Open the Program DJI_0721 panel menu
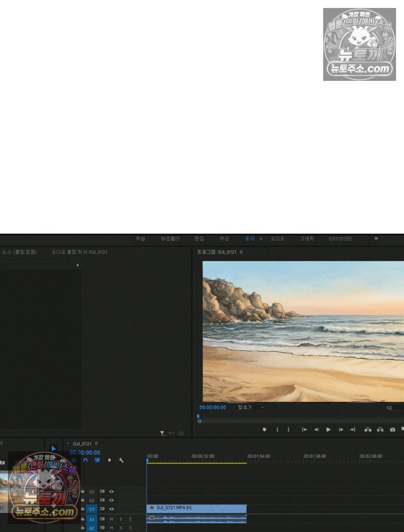 [x=241, y=252]
